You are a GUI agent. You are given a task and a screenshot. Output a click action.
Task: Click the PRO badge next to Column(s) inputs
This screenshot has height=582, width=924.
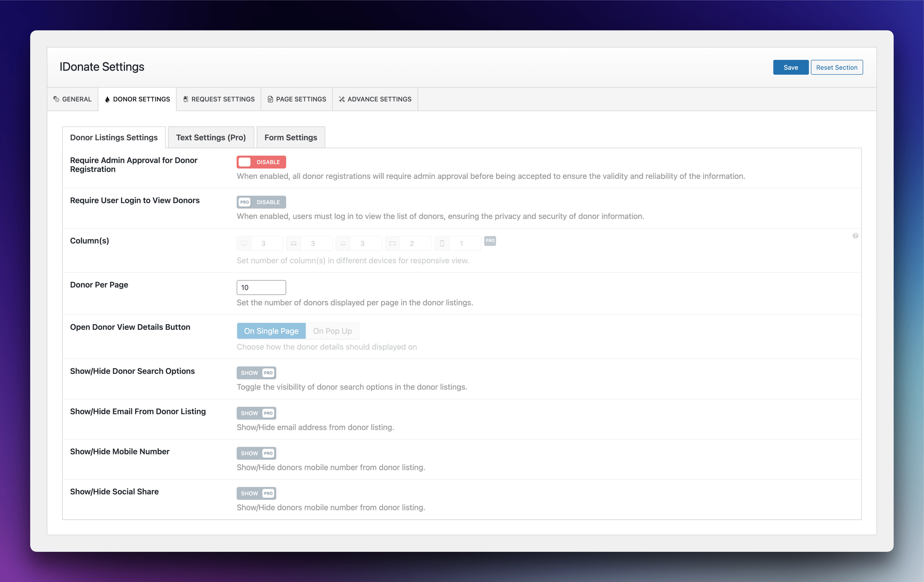(490, 241)
